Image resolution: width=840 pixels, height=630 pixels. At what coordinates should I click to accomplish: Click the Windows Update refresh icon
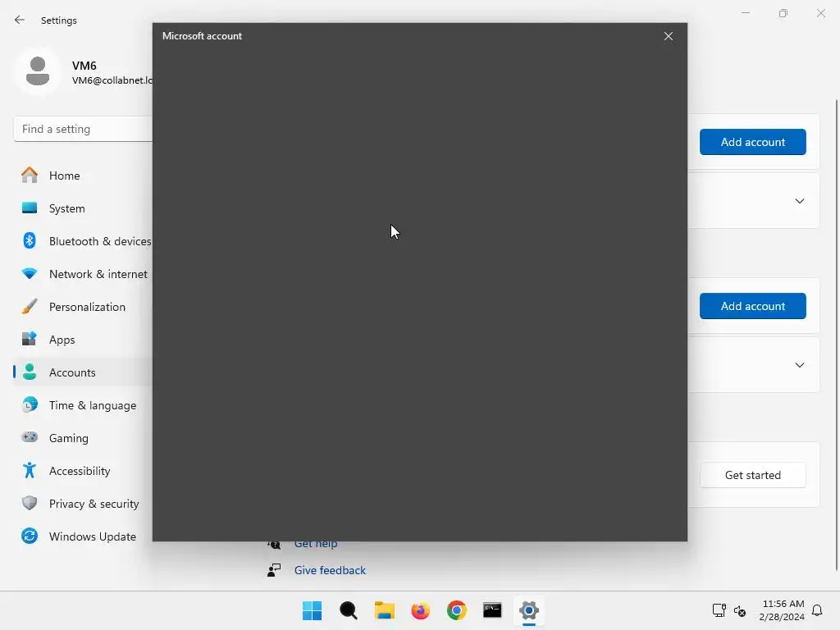point(30,536)
